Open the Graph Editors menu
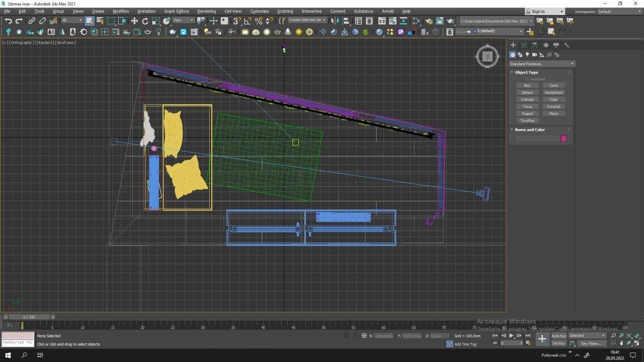 (x=177, y=11)
